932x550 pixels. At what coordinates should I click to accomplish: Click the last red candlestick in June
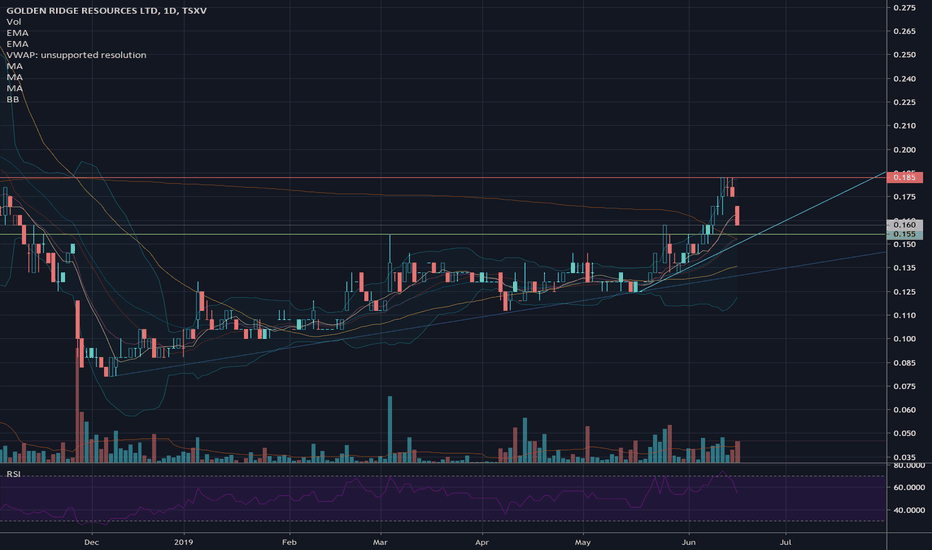738,215
